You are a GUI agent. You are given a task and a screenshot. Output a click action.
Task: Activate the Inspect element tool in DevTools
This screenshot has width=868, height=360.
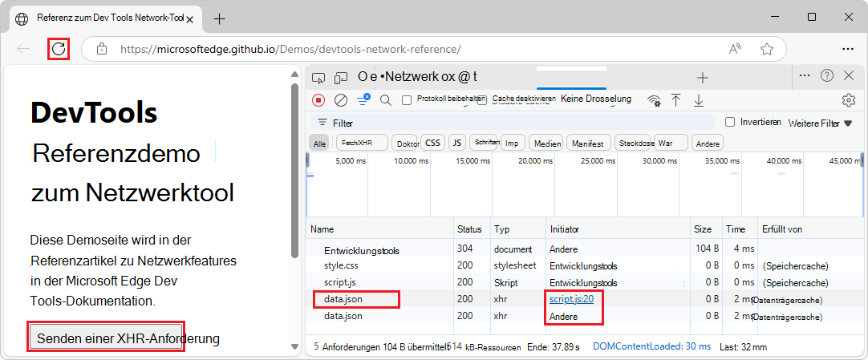pos(318,78)
